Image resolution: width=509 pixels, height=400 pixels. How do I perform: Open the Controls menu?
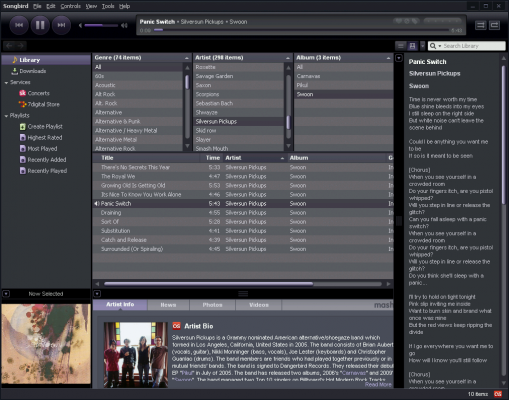70,6
